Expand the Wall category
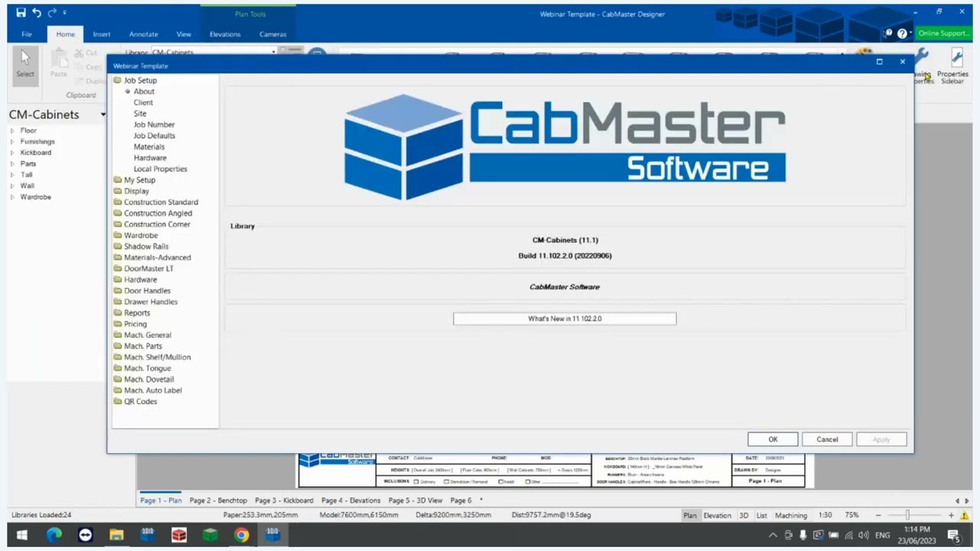This screenshot has height=551, width=980. [x=11, y=186]
